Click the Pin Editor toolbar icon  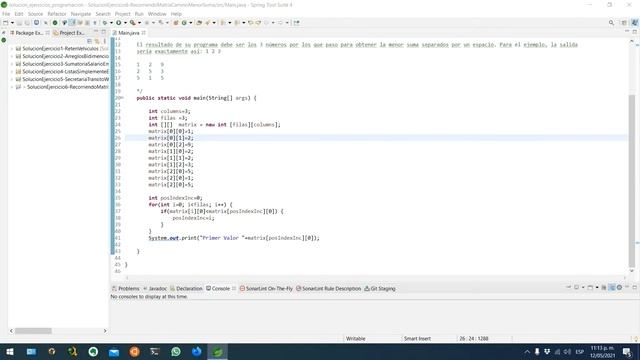[297, 23]
